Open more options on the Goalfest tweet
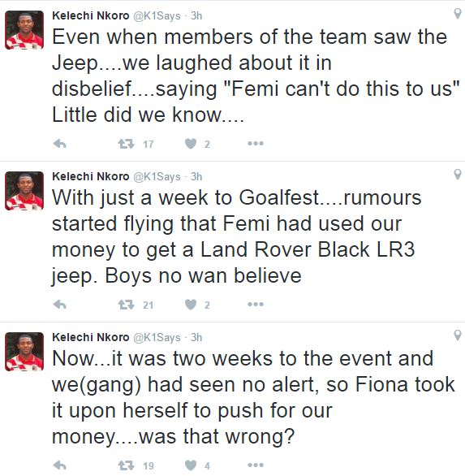Viewport: 465px width, 476px height. (256, 304)
